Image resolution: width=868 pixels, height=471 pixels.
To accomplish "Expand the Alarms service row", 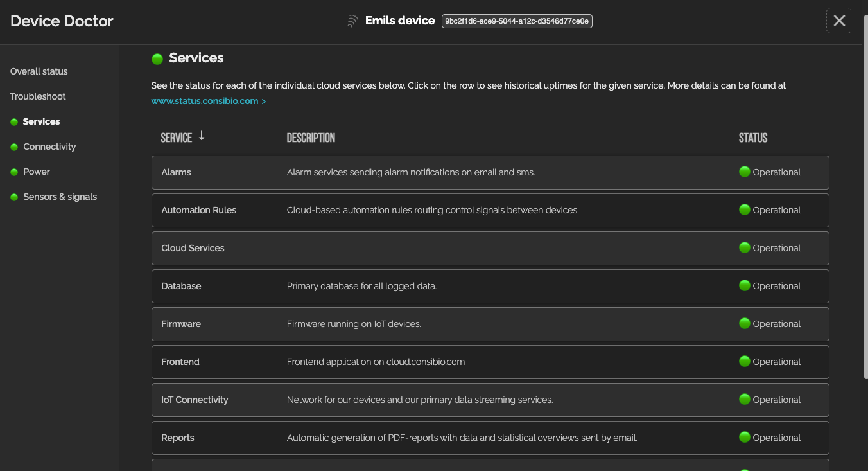I will tap(490, 172).
